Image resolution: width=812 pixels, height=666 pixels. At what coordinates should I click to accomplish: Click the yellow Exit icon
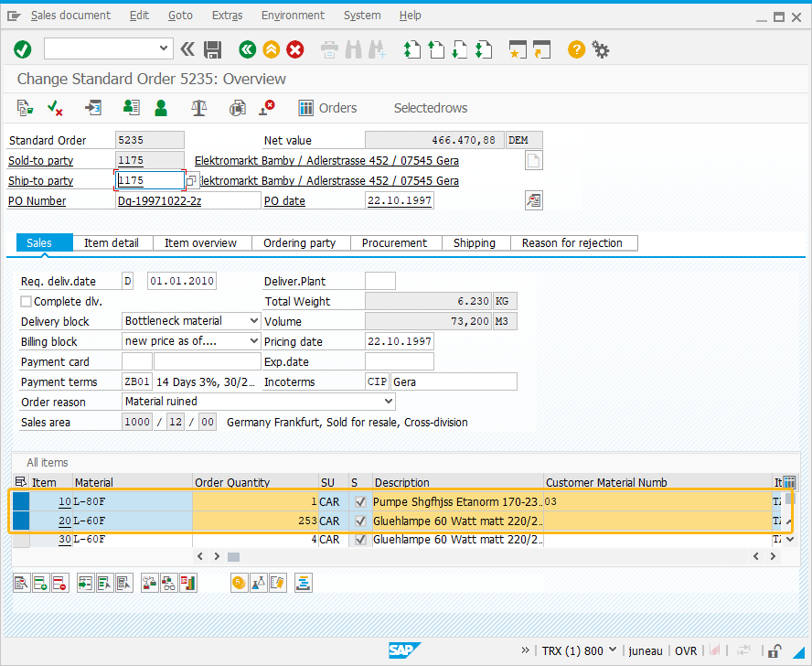(x=272, y=49)
